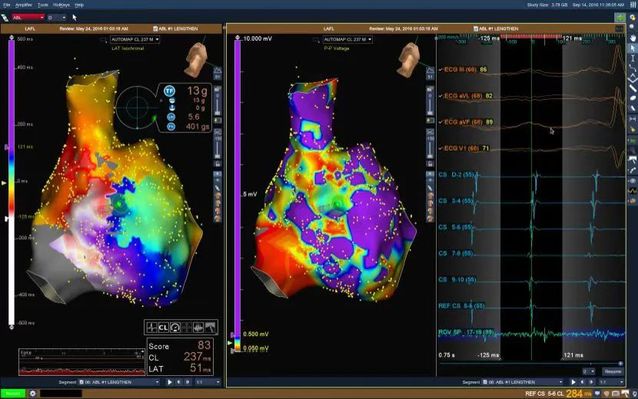Click the gauge icon right of CL
638x399 pixels.
pos(175,327)
